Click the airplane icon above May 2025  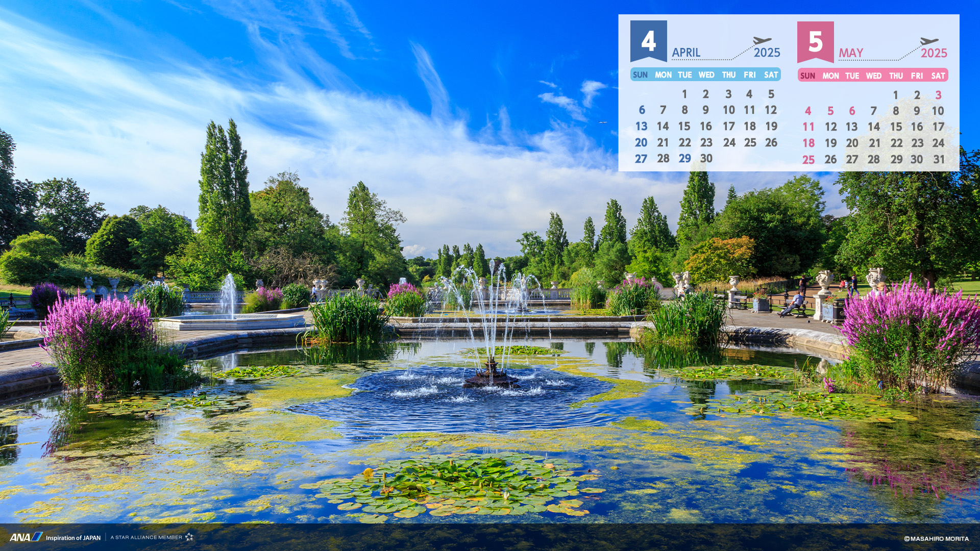tap(929, 41)
